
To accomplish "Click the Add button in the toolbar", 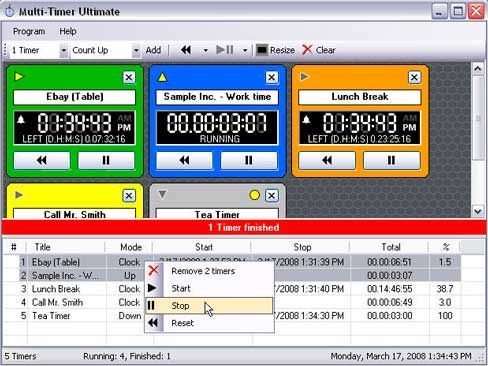I will pos(153,50).
